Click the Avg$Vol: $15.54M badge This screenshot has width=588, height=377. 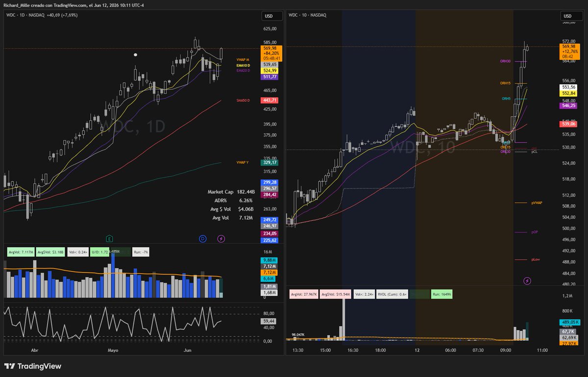click(336, 294)
